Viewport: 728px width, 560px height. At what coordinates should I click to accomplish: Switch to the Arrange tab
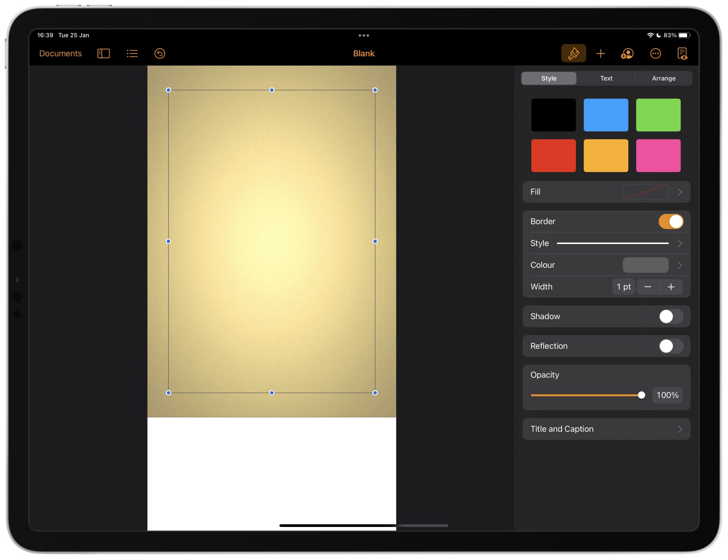coord(664,78)
